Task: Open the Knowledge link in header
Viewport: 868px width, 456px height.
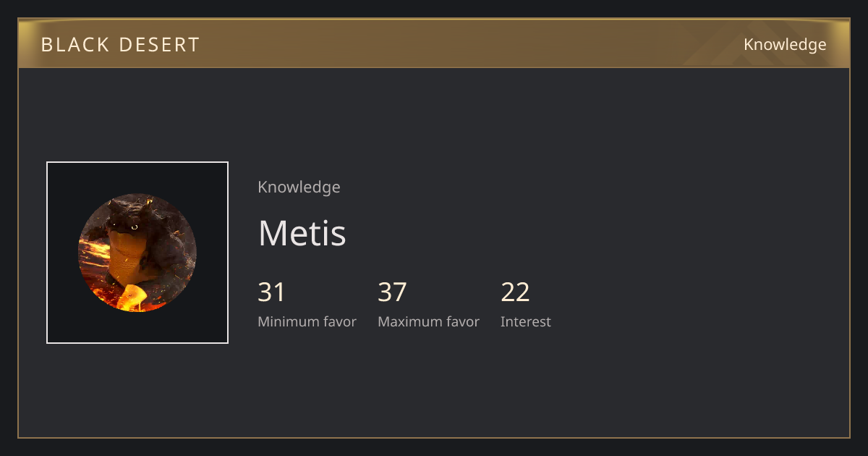Action: click(785, 45)
